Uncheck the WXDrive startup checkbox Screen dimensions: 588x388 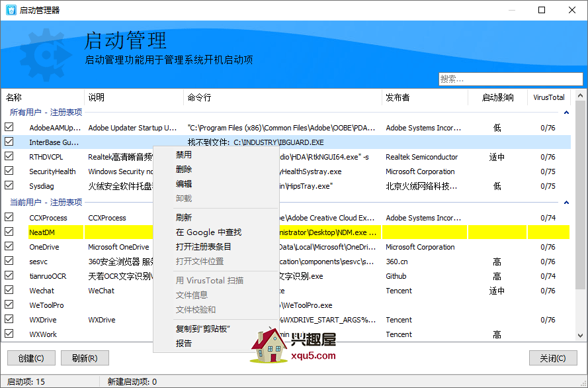pos(9,319)
